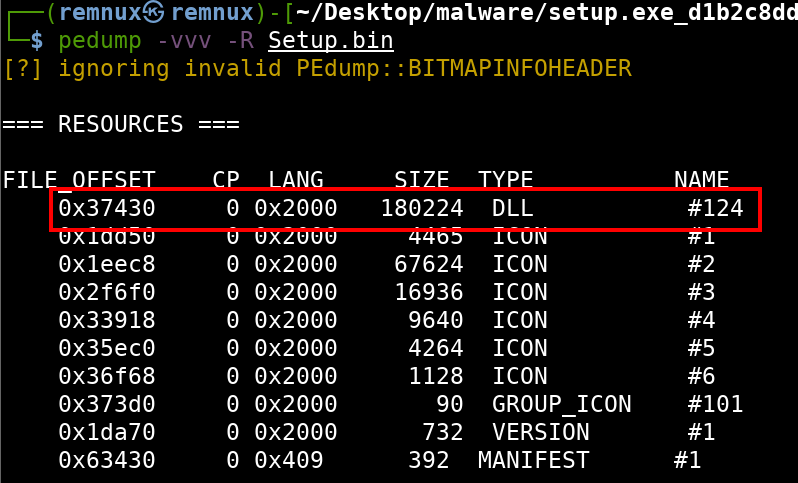Image resolution: width=798 pixels, height=483 pixels.
Task: Select file offset 0x35ec0
Action: (107, 348)
